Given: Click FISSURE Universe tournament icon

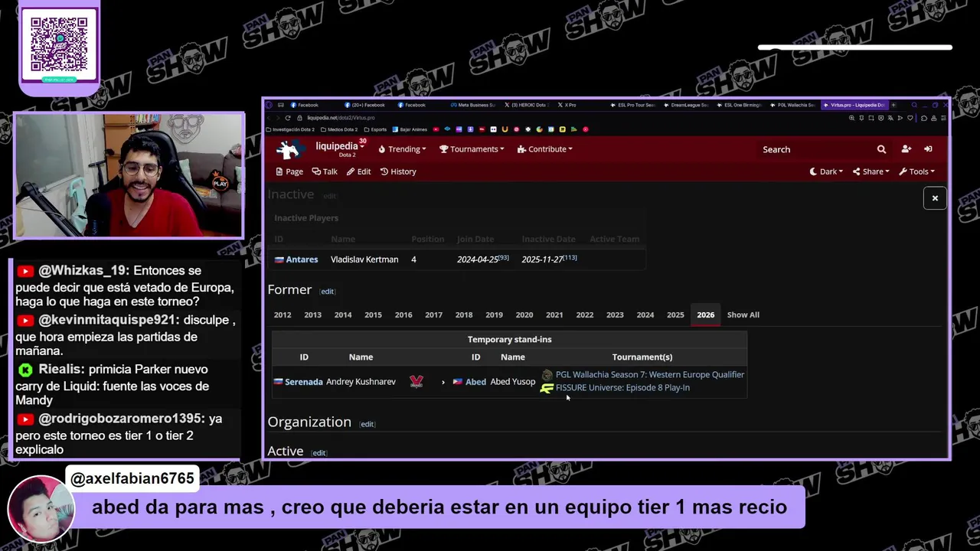Looking at the screenshot, I should 547,388.
